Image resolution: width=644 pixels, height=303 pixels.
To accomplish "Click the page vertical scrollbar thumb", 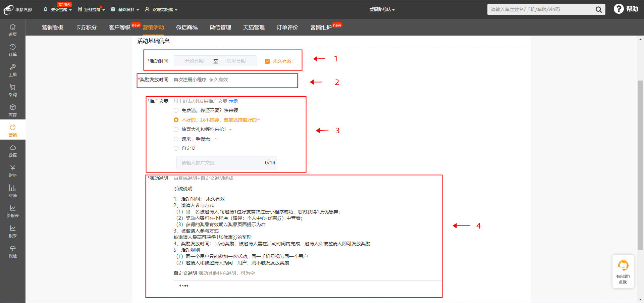I will [640, 165].
